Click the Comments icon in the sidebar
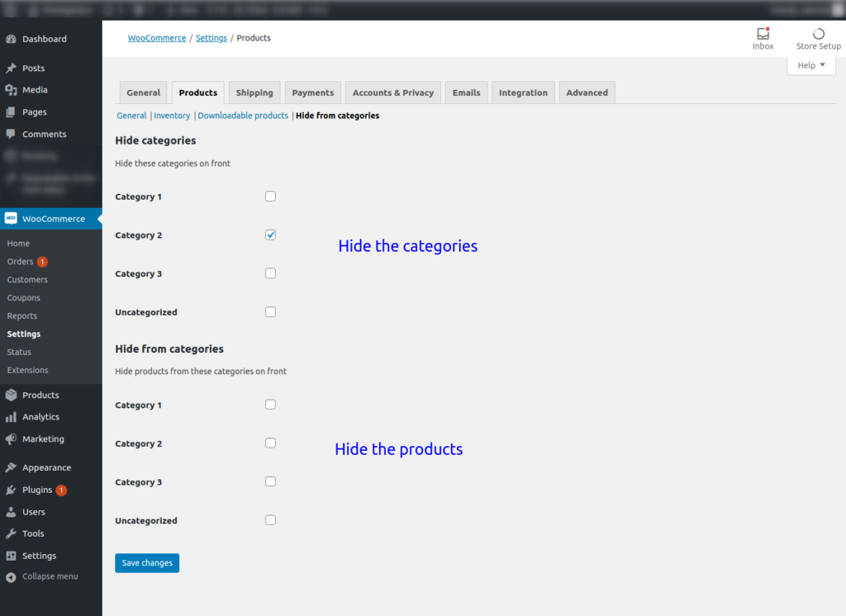 [x=12, y=134]
